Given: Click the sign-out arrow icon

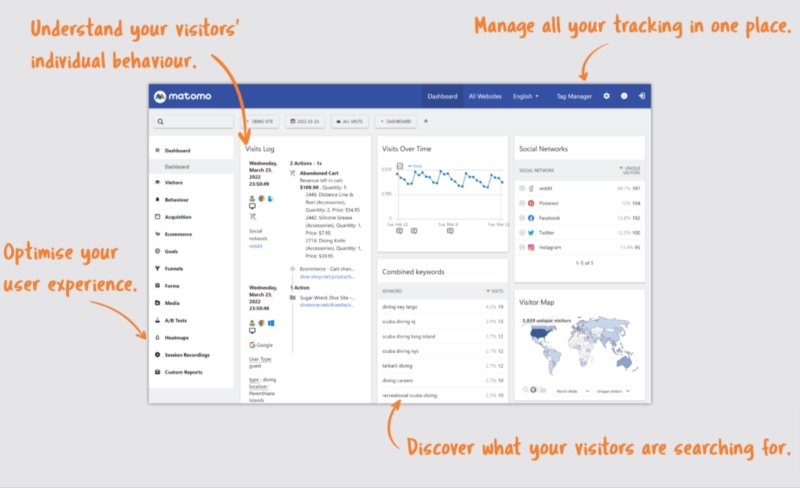Looking at the screenshot, I should pyautogui.click(x=641, y=96).
